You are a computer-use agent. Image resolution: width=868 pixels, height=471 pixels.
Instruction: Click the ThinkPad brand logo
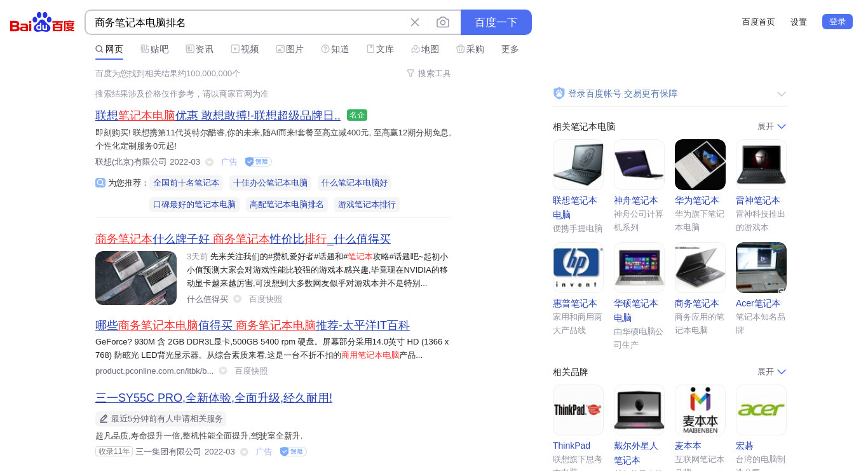click(x=578, y=410)
